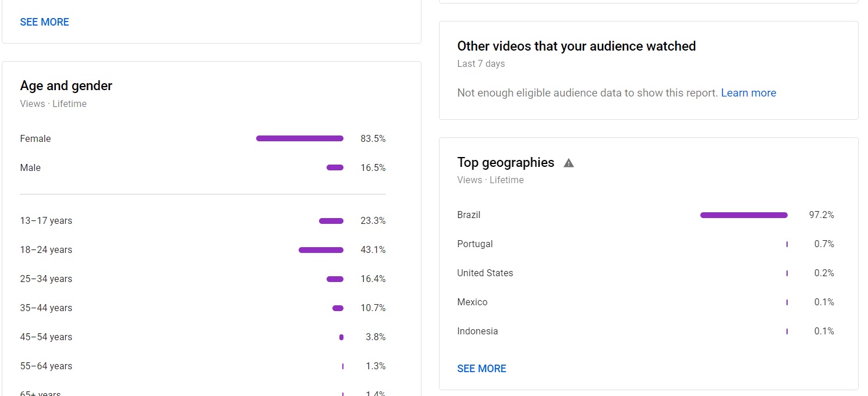
Task: Select the Male percentage bar
Action: pos(335,167)
